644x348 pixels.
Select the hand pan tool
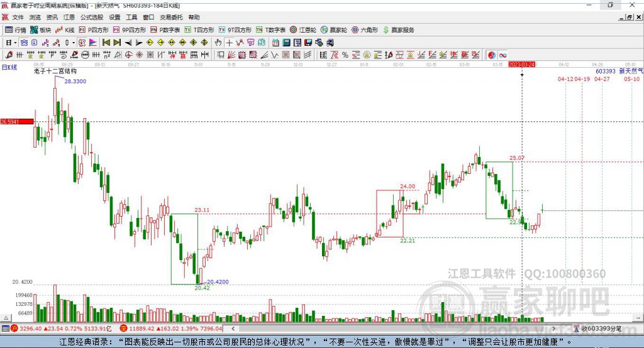(218, 43)
